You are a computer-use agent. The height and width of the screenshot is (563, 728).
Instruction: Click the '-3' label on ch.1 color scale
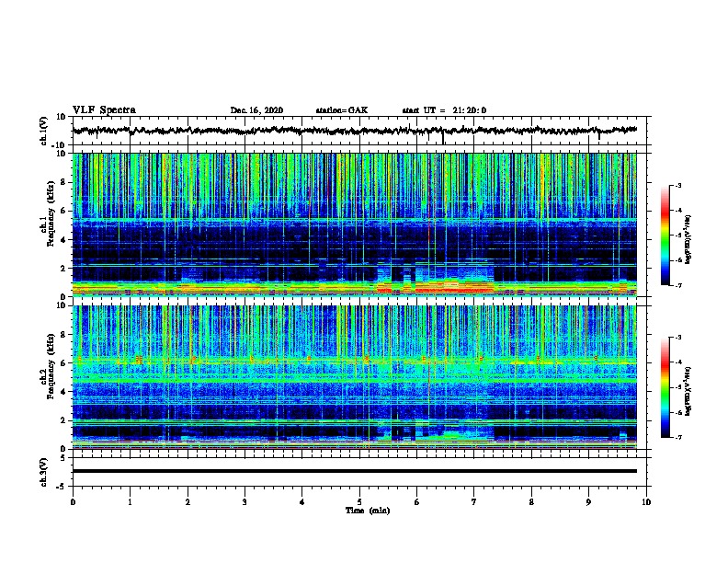[677, 185]
